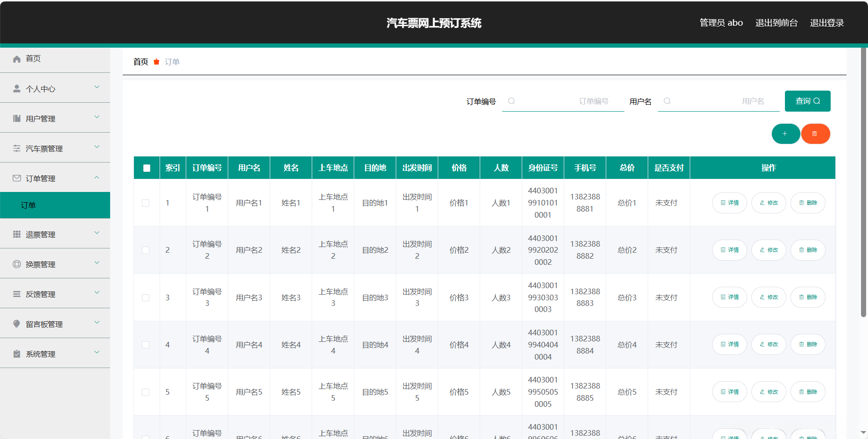Click the bubble icon for 留言板管理

tap(17, 324)
